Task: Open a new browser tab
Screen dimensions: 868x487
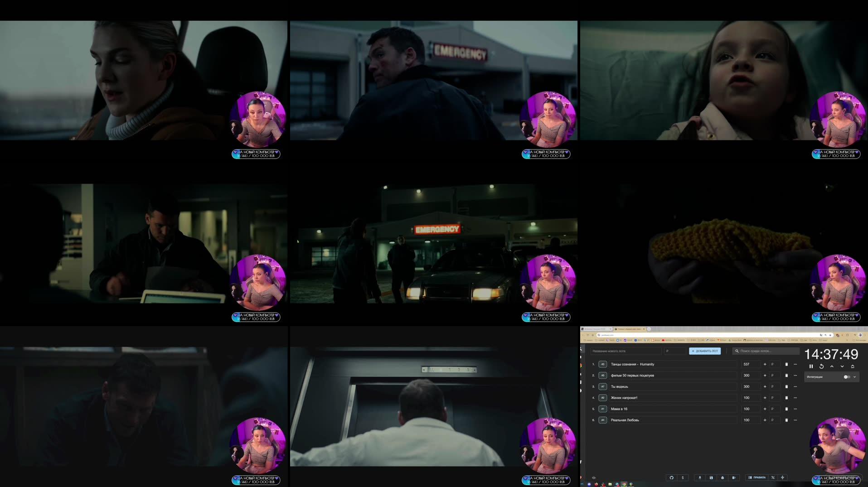Action: point(649,329)
